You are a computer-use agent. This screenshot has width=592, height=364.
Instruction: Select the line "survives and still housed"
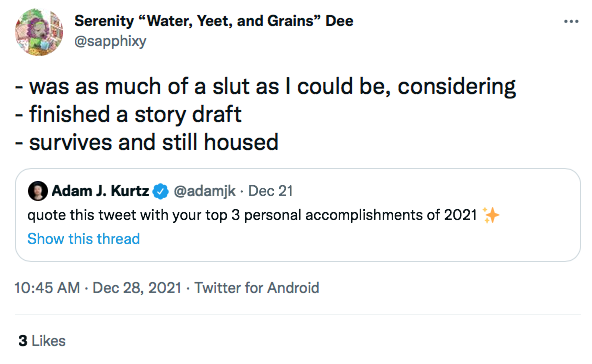pos(146,142)
